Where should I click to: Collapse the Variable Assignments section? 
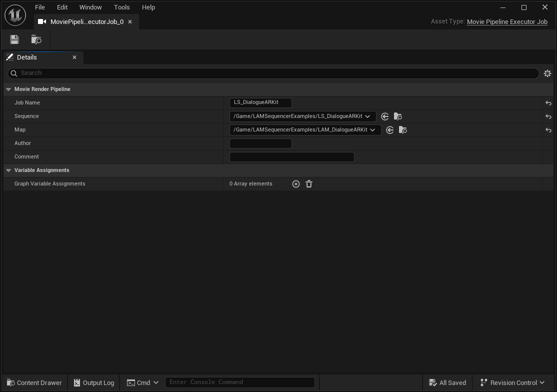point(8,170)
